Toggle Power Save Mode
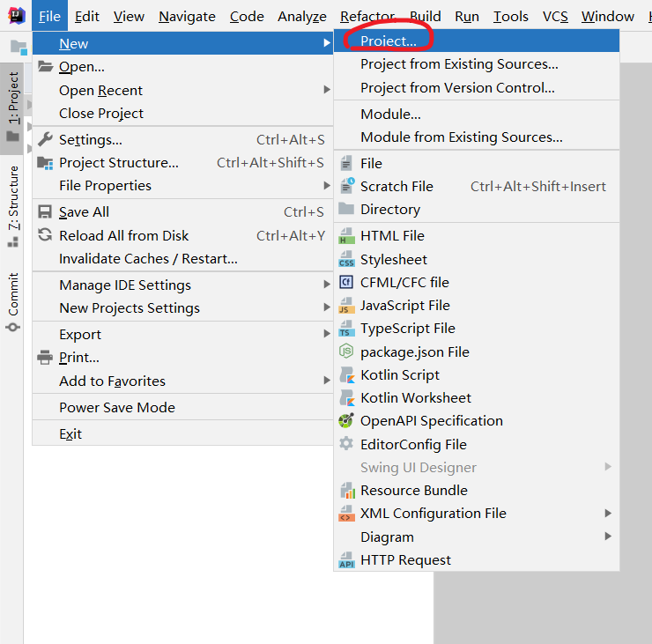 183,407
